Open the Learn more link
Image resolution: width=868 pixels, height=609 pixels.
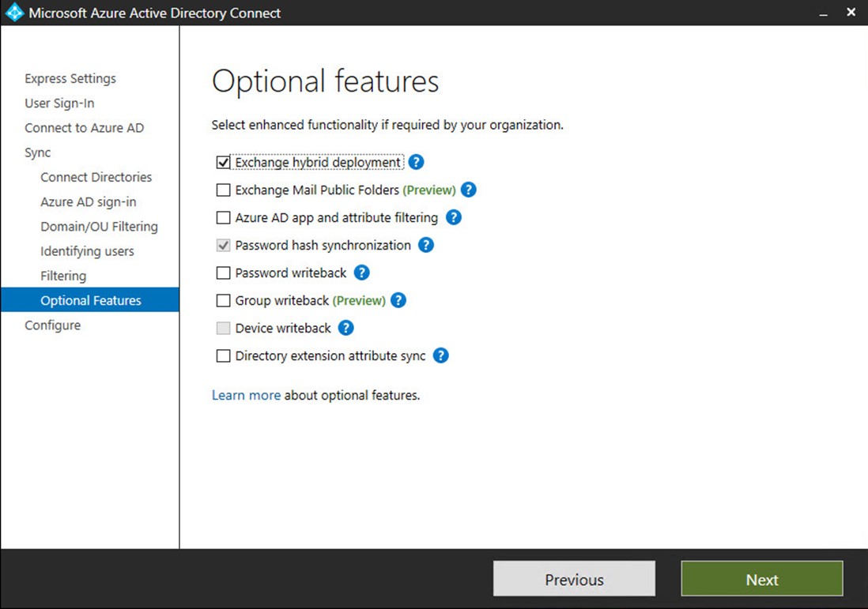pyautogui.click(x=247, y=395)
